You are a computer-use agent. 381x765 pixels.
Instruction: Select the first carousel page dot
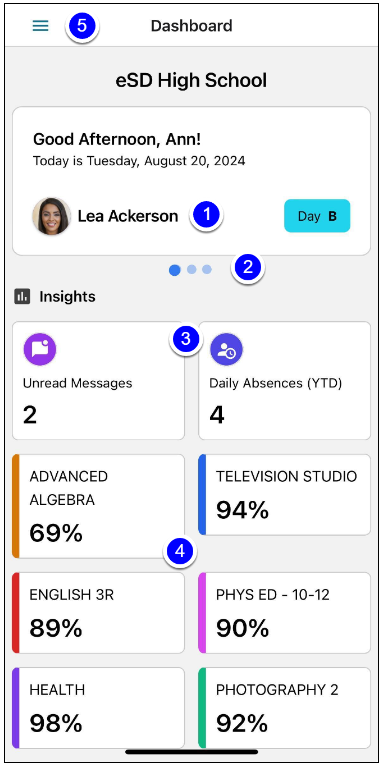pos(175,270)
